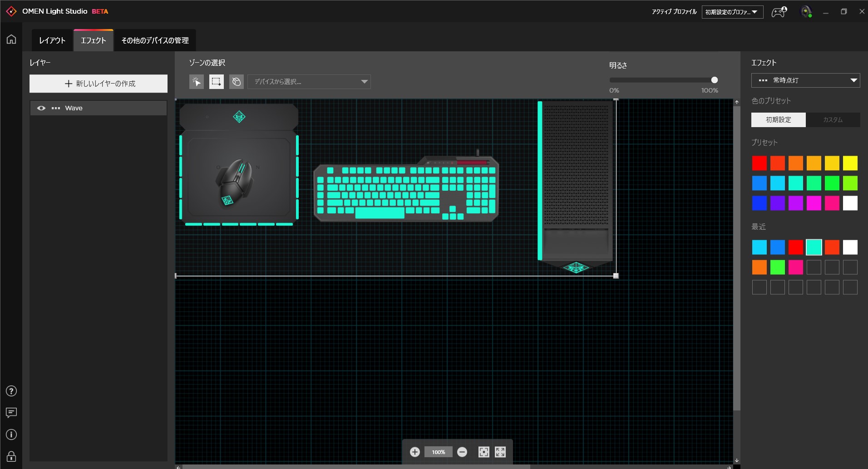The image size is (868, 469).
Task: Open the help question mark icon
Action: point(11,391)
